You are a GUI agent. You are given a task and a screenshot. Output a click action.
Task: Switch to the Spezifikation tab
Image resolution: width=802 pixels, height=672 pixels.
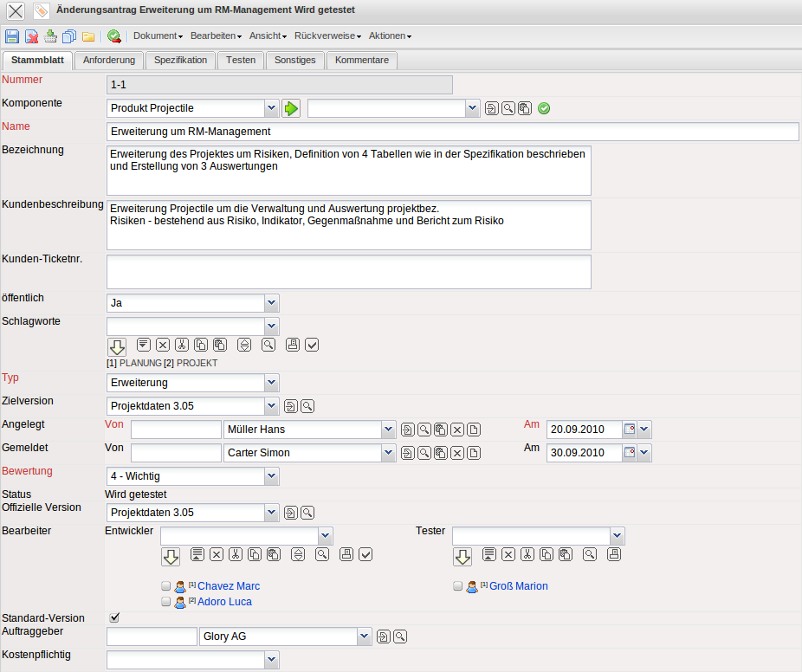[x=180, y=60]
